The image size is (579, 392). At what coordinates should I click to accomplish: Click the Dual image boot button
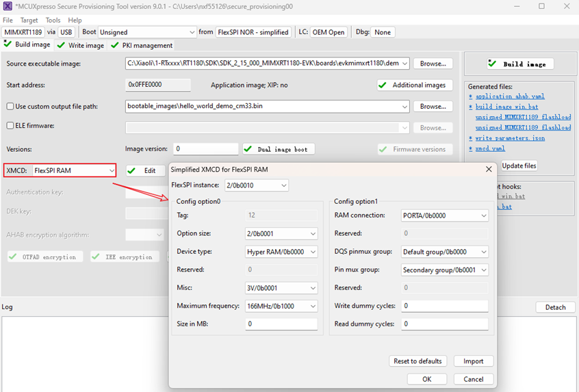click(279, 149)
